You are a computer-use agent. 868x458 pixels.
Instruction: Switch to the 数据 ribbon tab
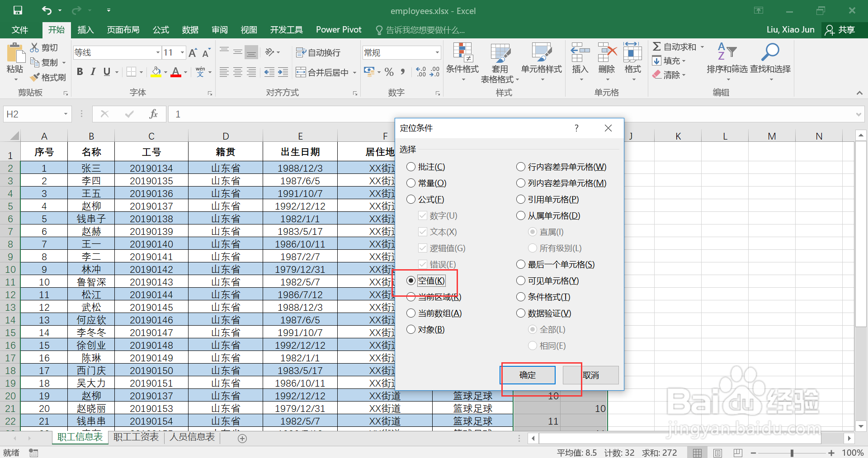tap(190, 29)
